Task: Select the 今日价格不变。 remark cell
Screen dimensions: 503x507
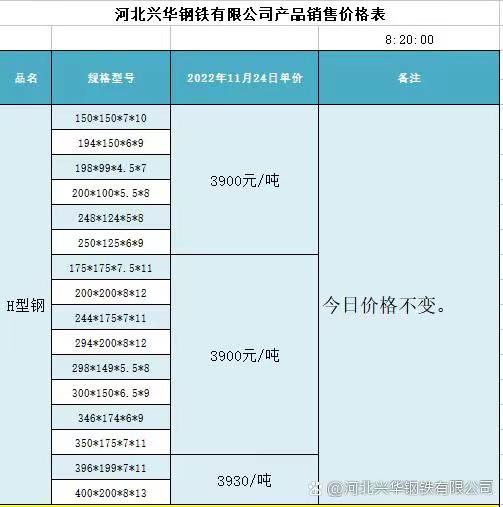Action: point(409,305)
